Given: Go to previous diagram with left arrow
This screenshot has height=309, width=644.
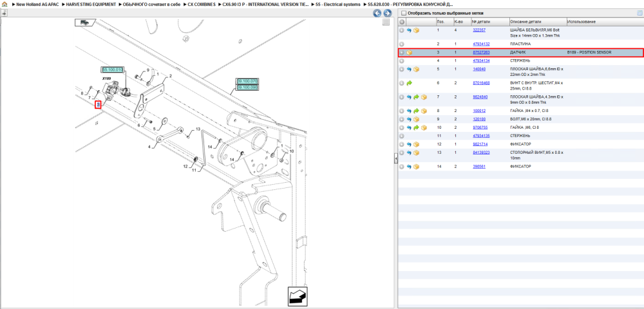Looking at the screenshot, I should (x=377, y=13).
